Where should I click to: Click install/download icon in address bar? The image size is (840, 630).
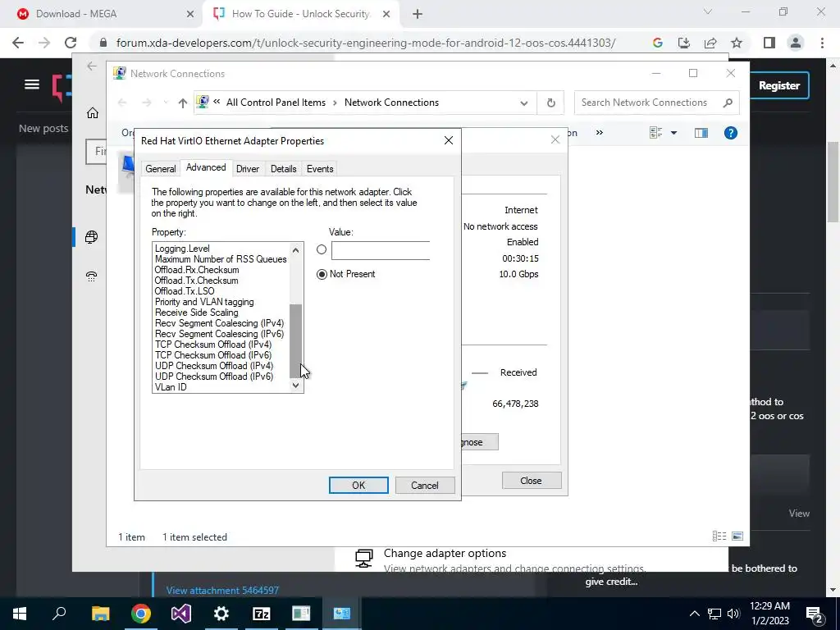(x=684, y=43)
